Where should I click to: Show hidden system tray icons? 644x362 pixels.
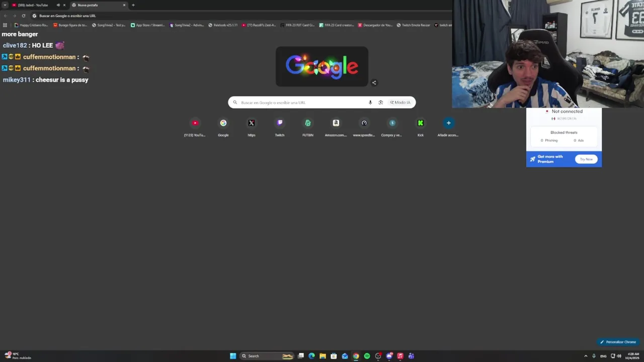click(x=586, y=356)
